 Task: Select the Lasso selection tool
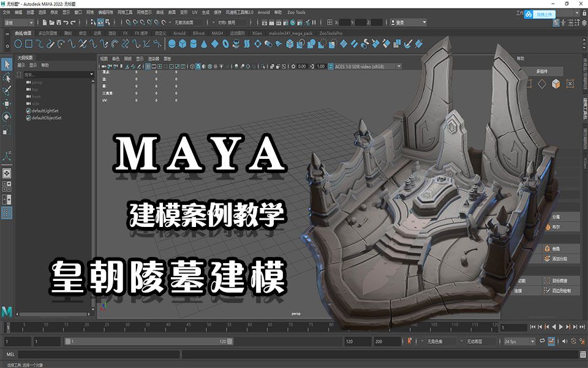[8, 78]
